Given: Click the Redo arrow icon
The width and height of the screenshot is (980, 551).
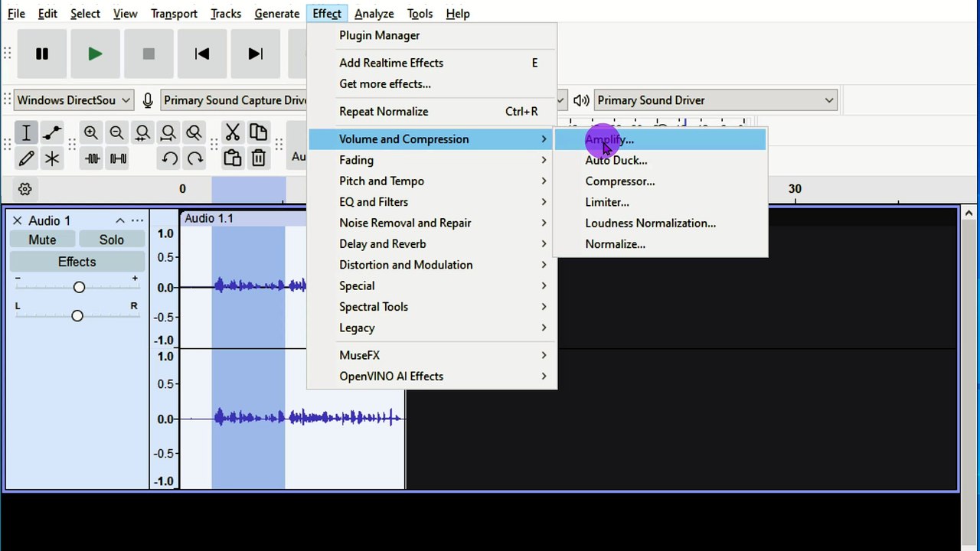Looking at the screenshot, I should click(195, 158).
